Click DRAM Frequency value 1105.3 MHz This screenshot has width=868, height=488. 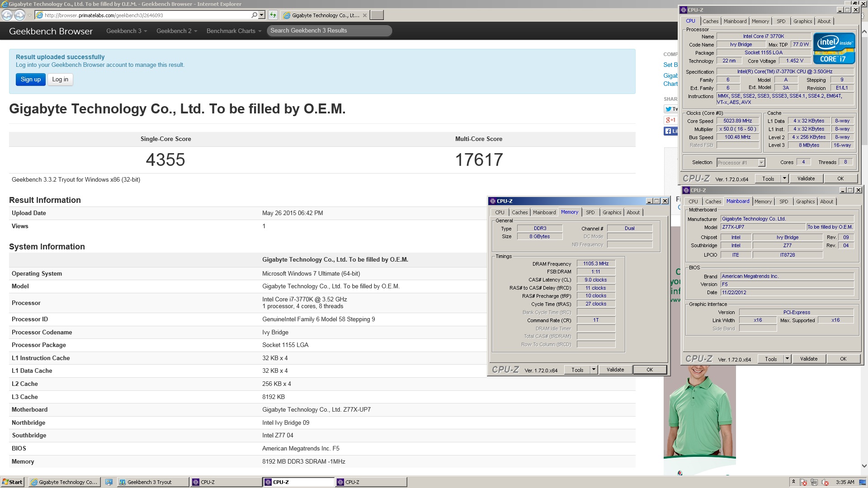[x=596, y=264]
